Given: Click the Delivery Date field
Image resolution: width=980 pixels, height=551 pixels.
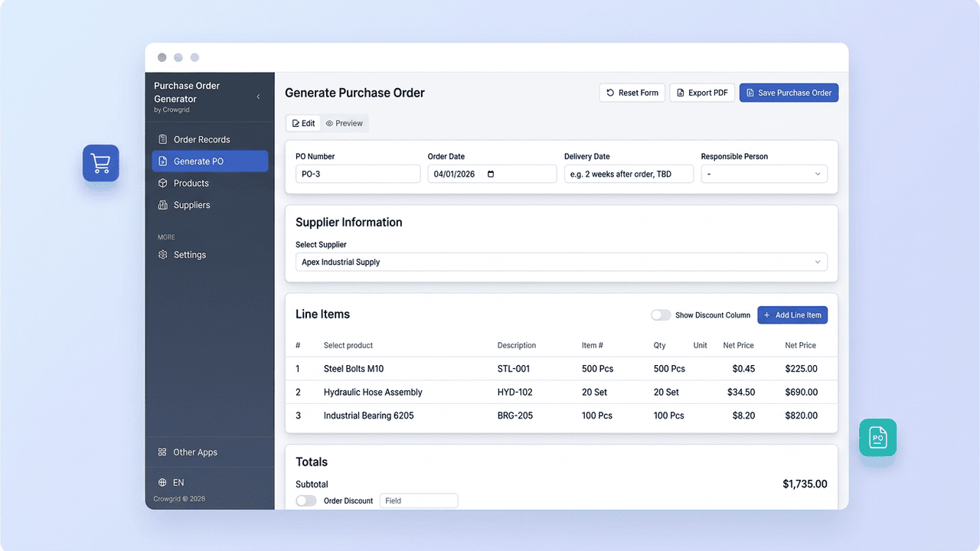Looking at the screenshot, I should point(629,174).
